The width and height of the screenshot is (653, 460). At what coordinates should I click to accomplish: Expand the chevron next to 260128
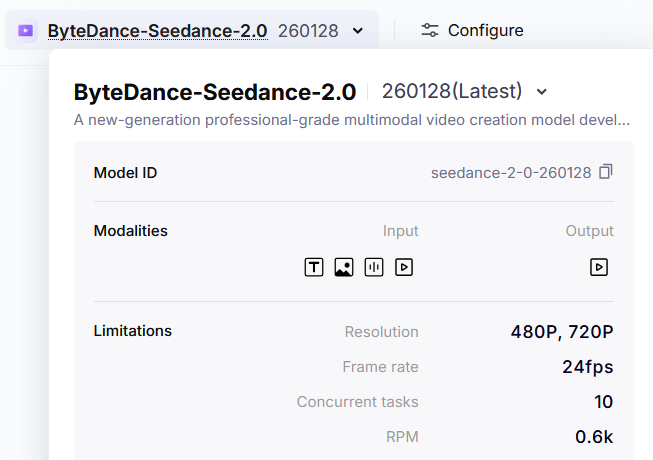tap(357, 31)
